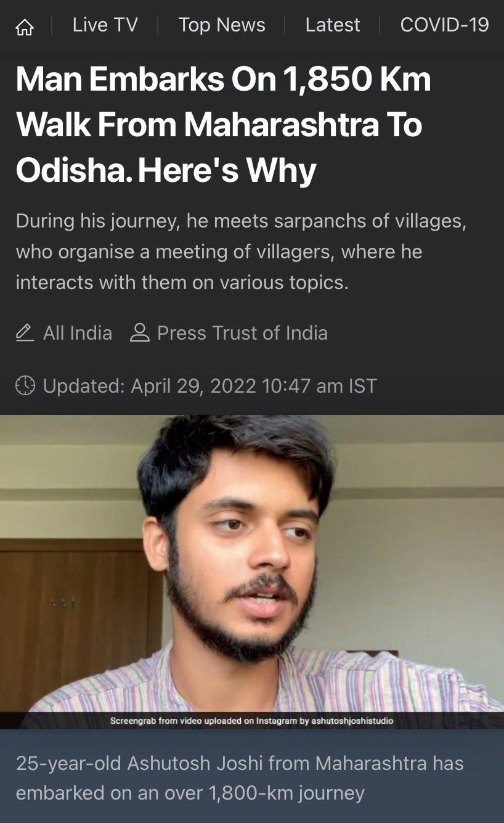The image size is (504, 823).
Task: Open the All India category link
Action: 78,334
